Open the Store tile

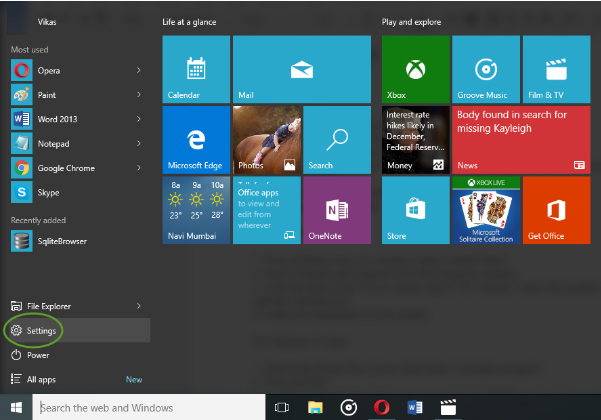[416, 210]
